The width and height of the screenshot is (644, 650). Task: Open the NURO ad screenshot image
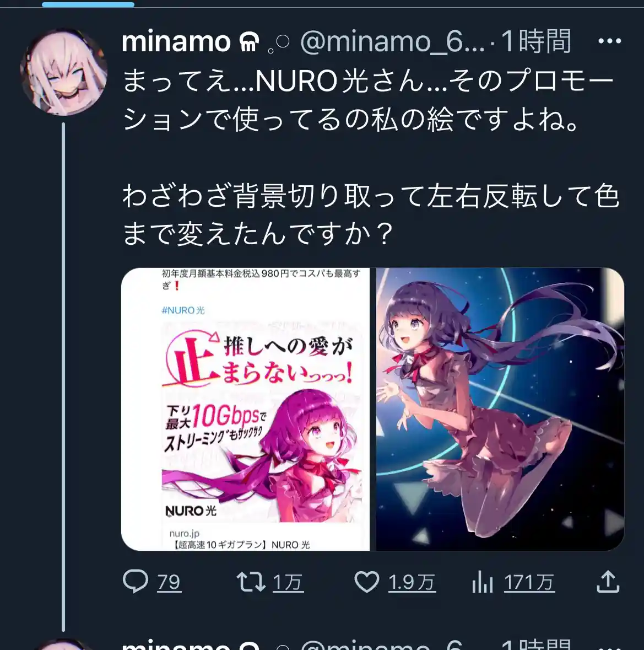pos(245,409)
